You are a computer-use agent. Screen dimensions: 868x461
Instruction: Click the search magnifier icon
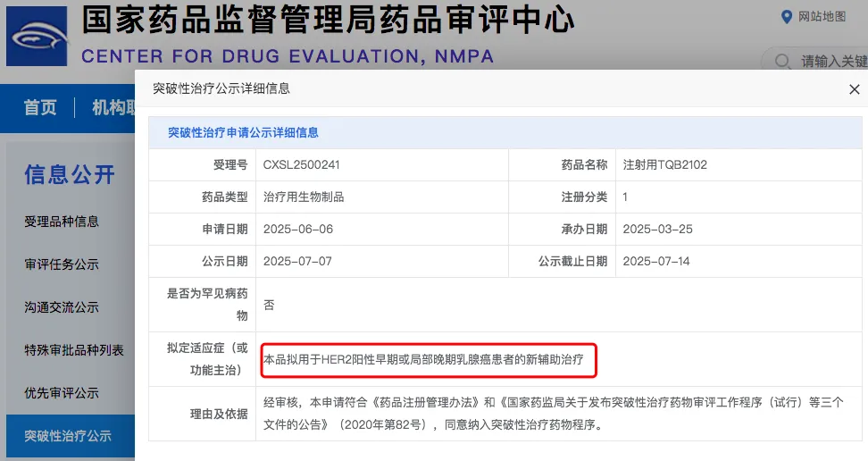pyautogui.click(x=782, y=61)
